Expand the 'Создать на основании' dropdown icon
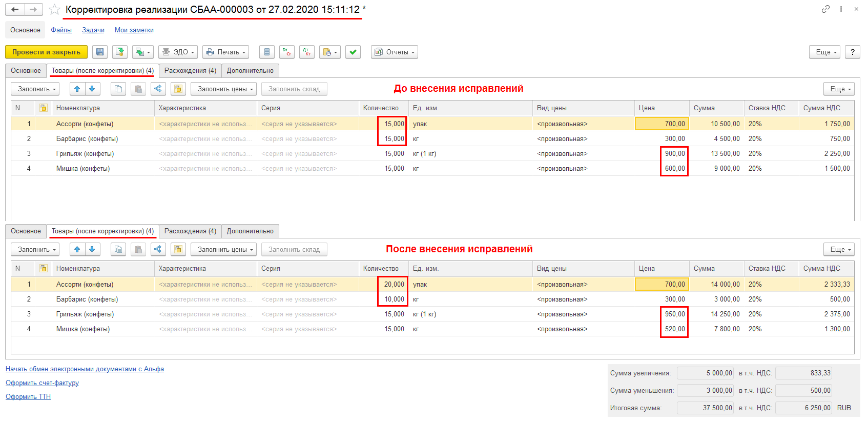The width and height of the screenshot is (868, 421). 142,52
